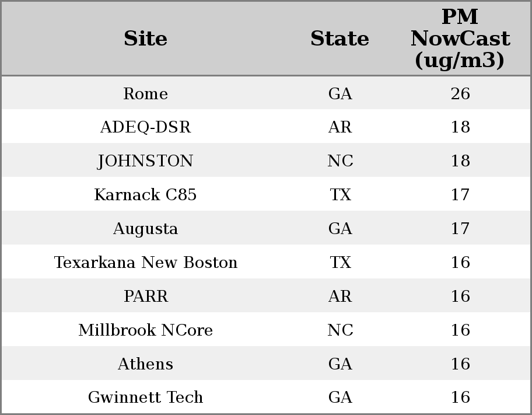Viewport: 532px width, 415px height.
Task: Select the JOHNSTON site cell
Action: click(x=145, y=161)
